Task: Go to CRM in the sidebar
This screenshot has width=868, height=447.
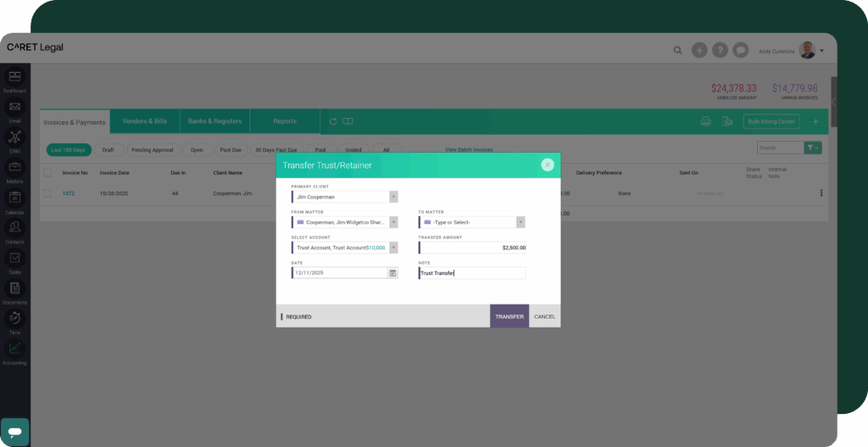Action: (14, 137)
